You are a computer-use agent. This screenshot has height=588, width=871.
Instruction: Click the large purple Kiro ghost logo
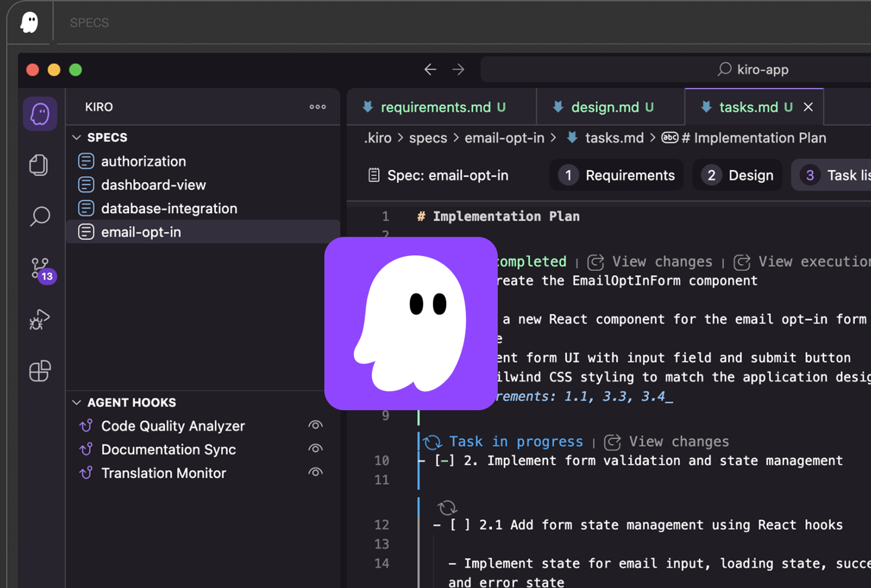[x=411, y=324]
